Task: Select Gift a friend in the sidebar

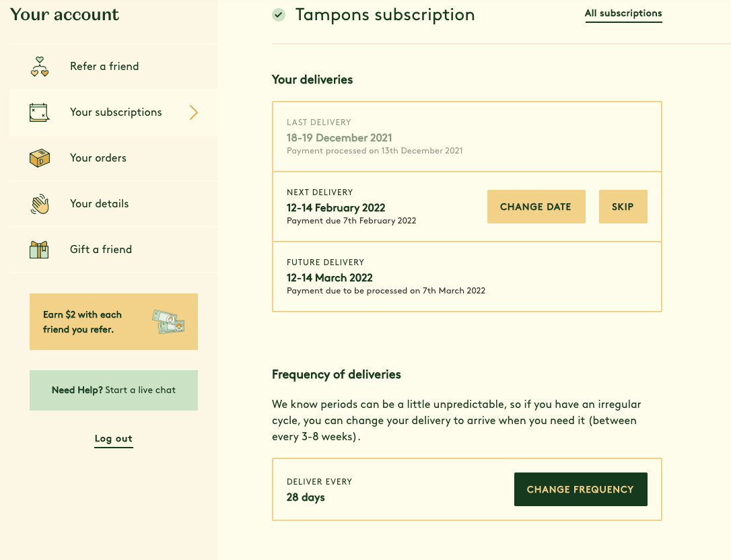Action: point(101,250)
